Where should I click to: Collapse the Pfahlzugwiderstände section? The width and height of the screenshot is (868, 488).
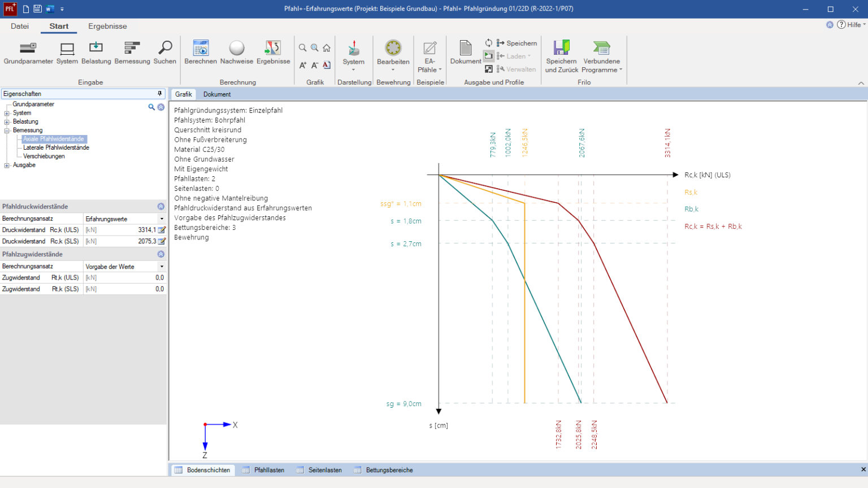[x=161, y=254]
